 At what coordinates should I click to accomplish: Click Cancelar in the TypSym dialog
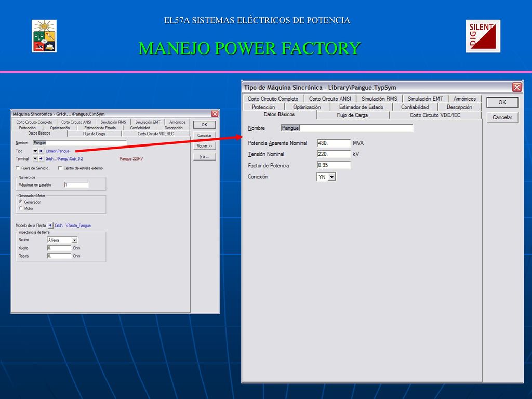coord(502,117)
